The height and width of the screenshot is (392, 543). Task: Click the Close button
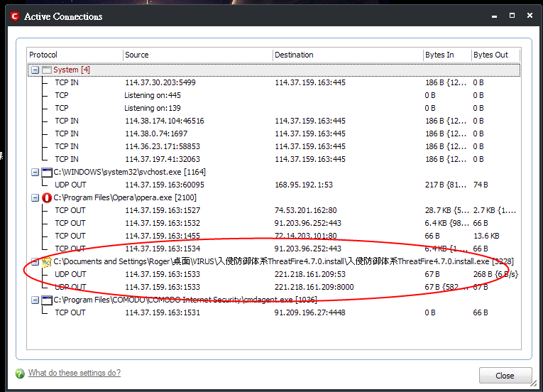(x=505, y=376)
